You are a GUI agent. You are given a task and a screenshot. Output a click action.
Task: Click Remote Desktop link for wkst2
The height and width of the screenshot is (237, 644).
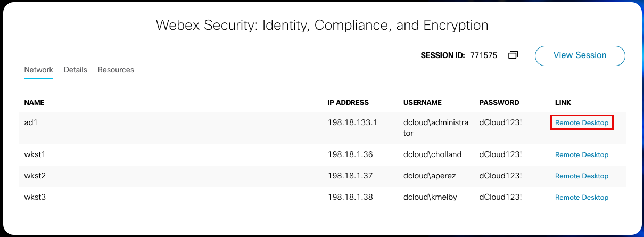[x=581, y=176]
